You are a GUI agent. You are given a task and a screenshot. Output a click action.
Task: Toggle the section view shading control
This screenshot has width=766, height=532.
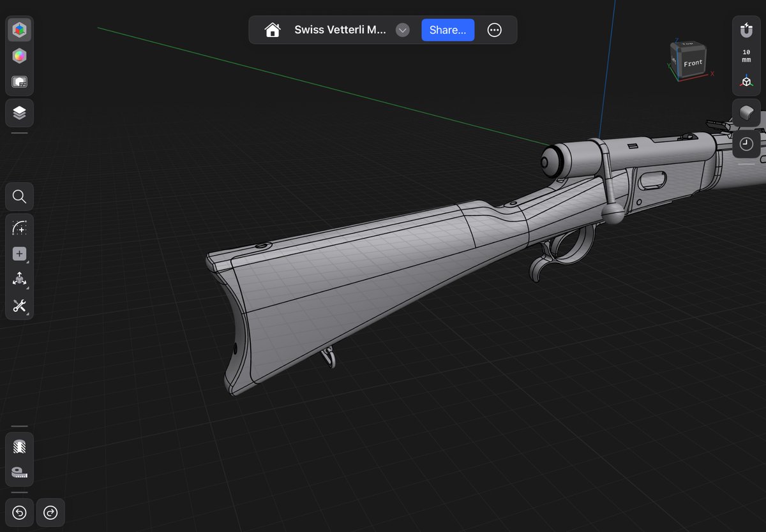746,113
